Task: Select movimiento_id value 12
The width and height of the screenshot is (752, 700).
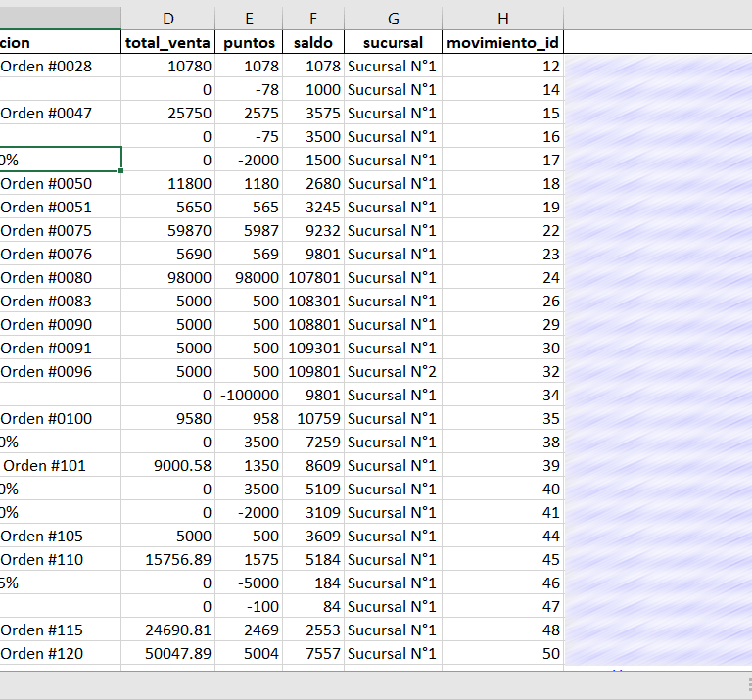Action: click(502, 66)
